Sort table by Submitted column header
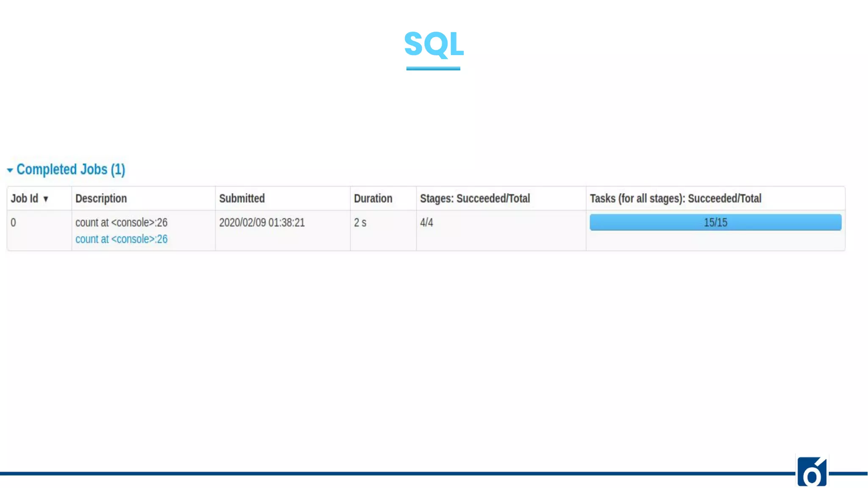The height and width of the screenshot is (488, 868). [242, 198]
